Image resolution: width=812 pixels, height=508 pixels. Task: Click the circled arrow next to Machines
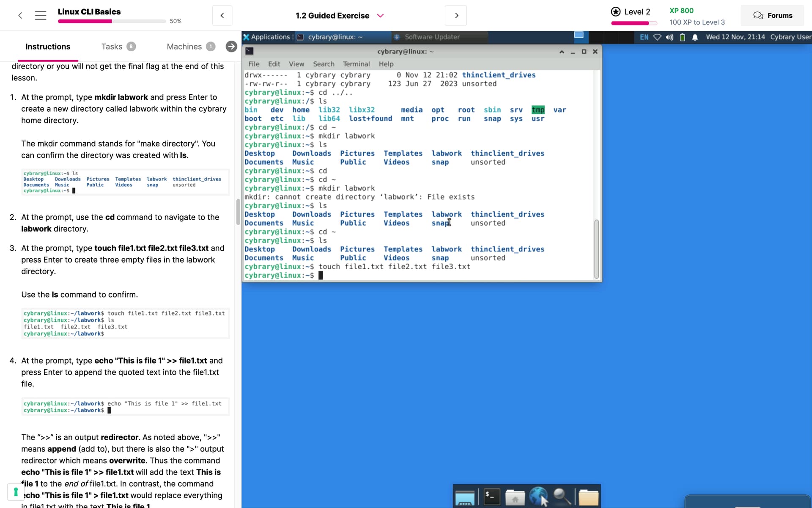coord(231,47)
